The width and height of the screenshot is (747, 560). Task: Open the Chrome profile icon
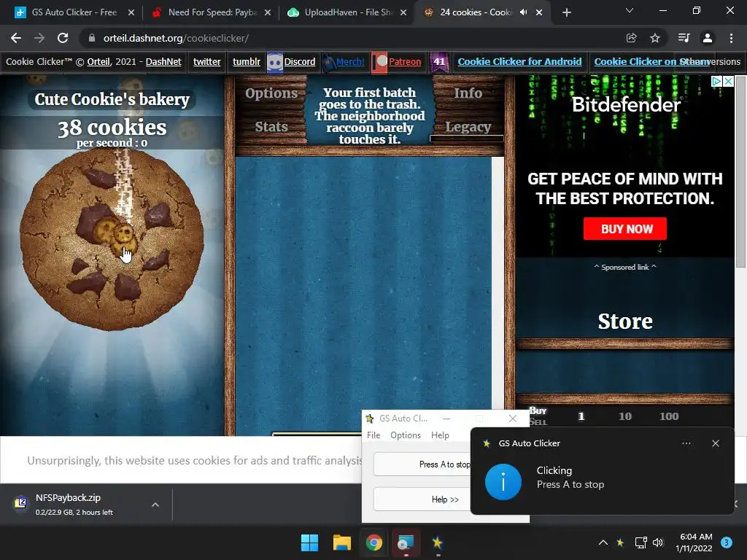pos(708,38)
